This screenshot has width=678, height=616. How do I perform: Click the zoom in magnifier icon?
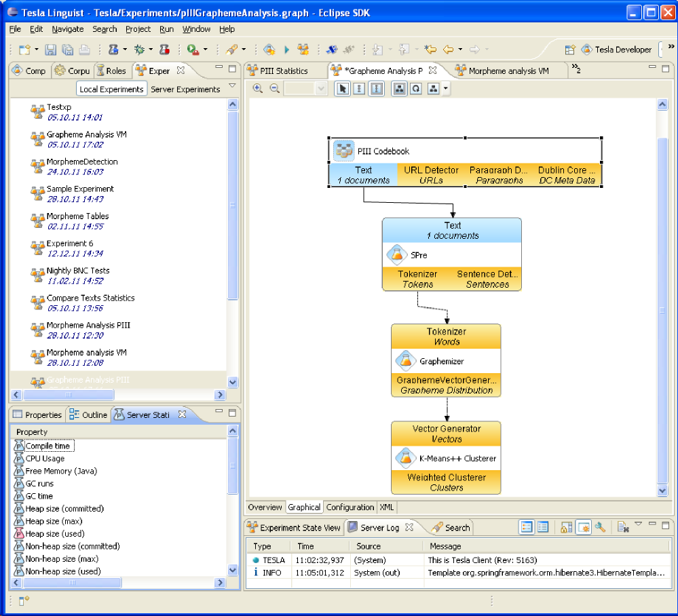click(258, 89)
